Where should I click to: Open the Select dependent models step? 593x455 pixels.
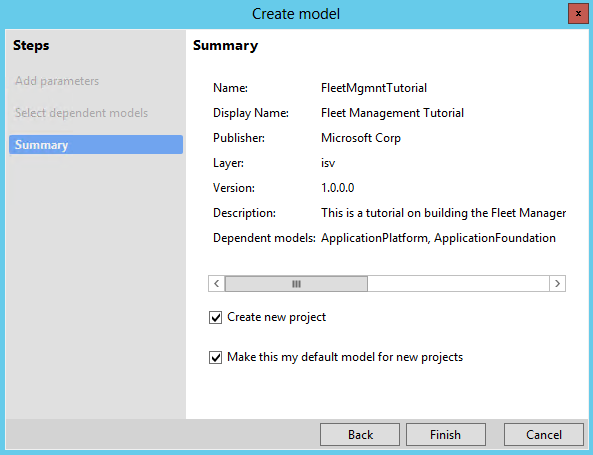click(x=81, y=113)
